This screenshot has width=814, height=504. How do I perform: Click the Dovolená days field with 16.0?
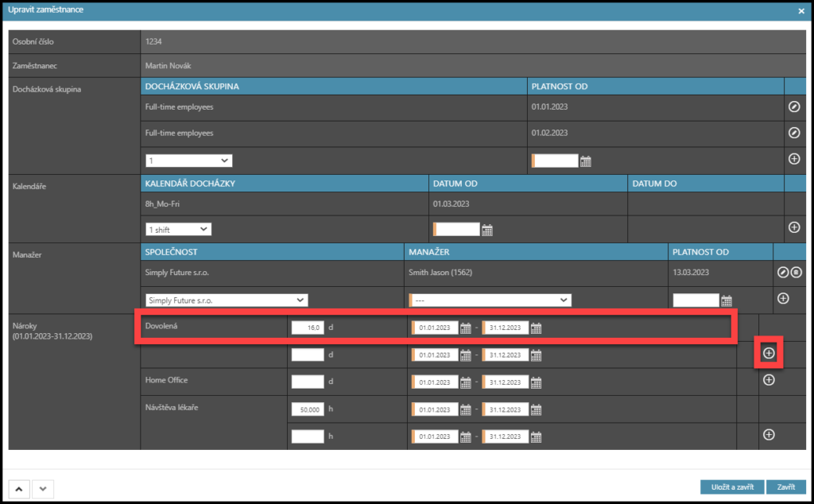308,328
